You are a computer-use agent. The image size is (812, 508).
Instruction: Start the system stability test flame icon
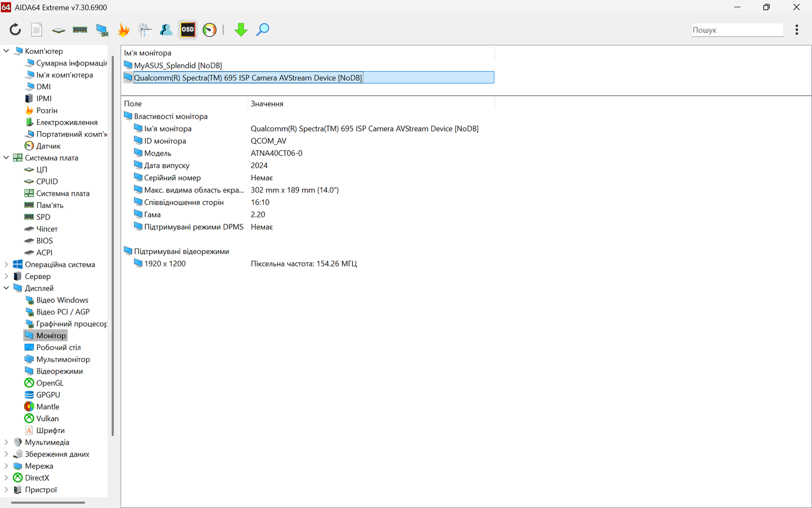point(123,30)
